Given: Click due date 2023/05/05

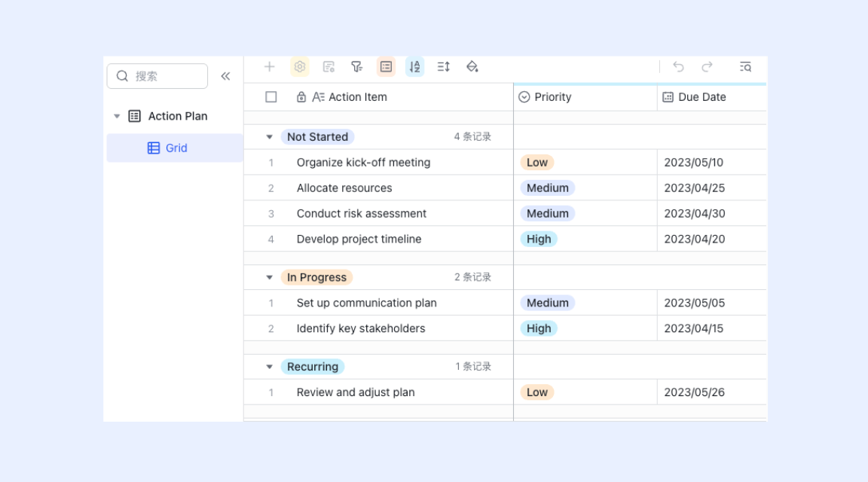Looking at the screenshot, I should coord(694,303).
